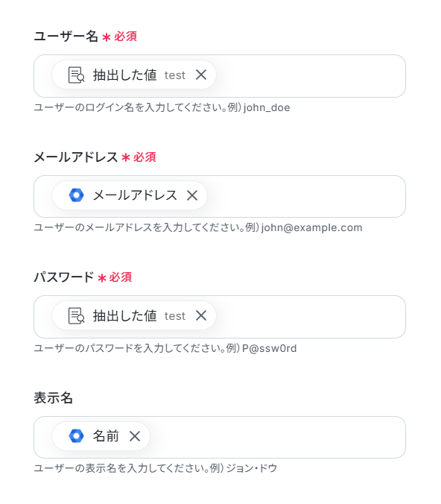
Task: Select the 抽出した値 chip label in the パスワード field
Action: (125, 315)
